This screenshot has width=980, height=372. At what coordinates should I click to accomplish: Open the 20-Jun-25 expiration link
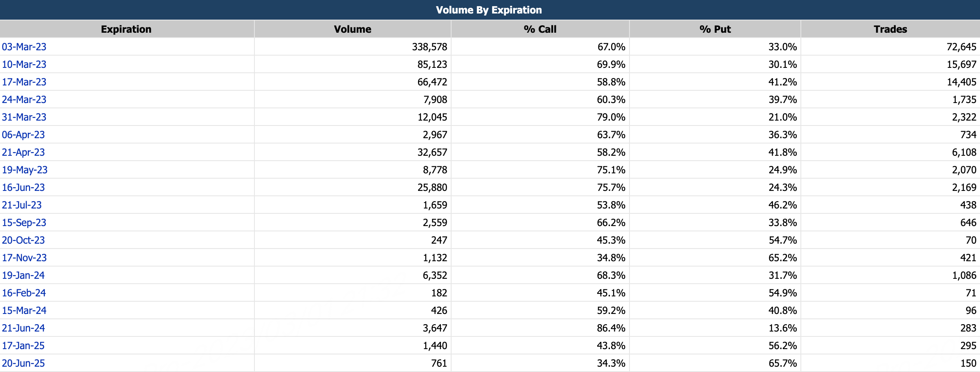pyautogui.click(x=23, y=363)
